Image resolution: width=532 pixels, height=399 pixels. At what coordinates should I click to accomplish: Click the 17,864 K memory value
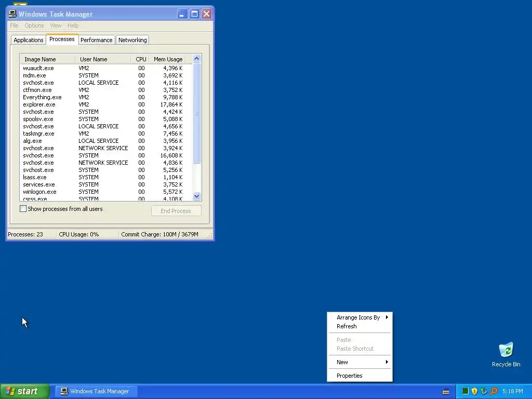click(171, 104)
